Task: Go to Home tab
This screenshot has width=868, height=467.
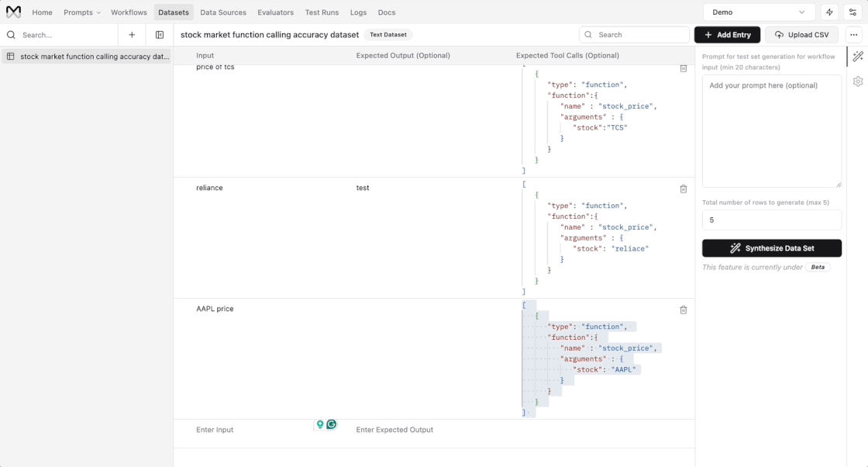Action: point(42,12)
